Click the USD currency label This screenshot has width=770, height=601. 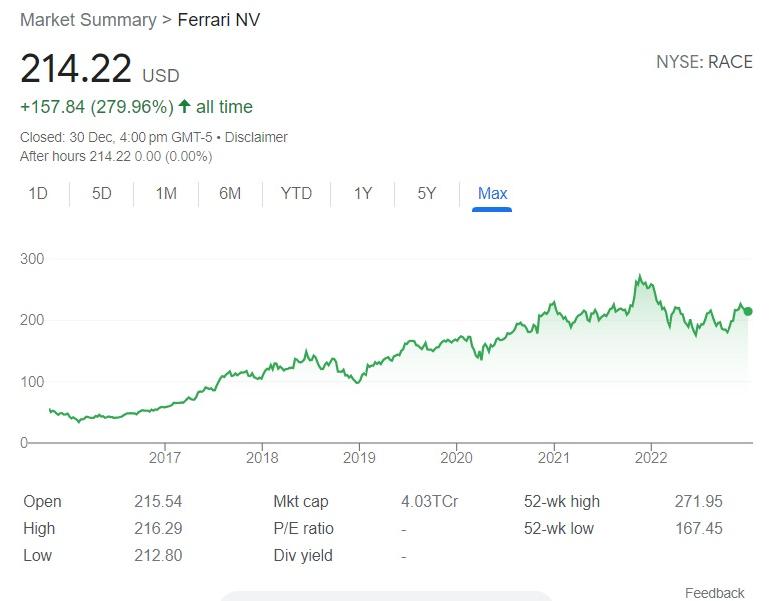click(x=161, y=76)
